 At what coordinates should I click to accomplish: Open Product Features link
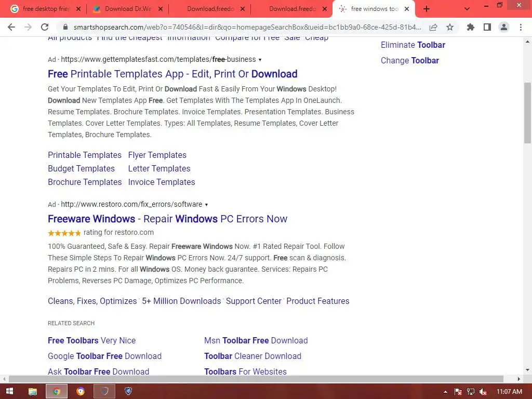[x=317, y=301]
